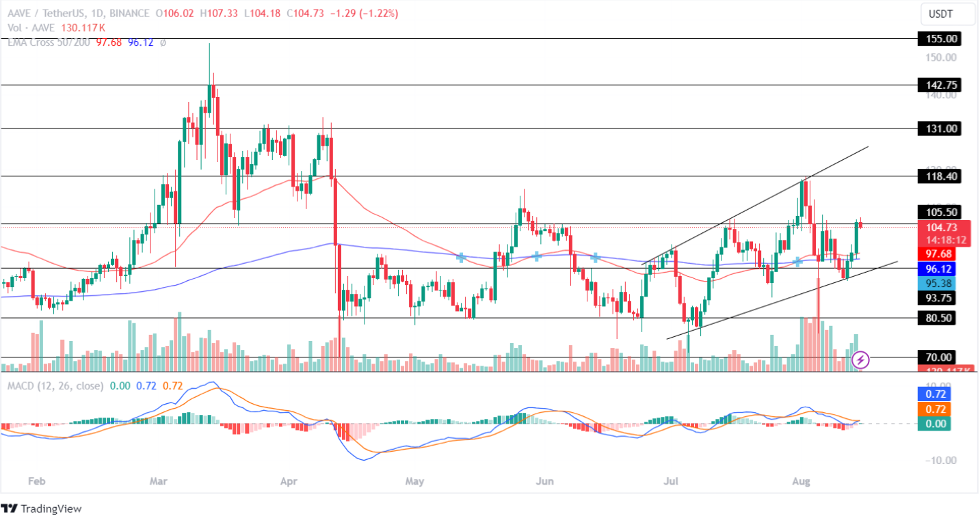Click the 105.50 price level label

pos(939,212)
